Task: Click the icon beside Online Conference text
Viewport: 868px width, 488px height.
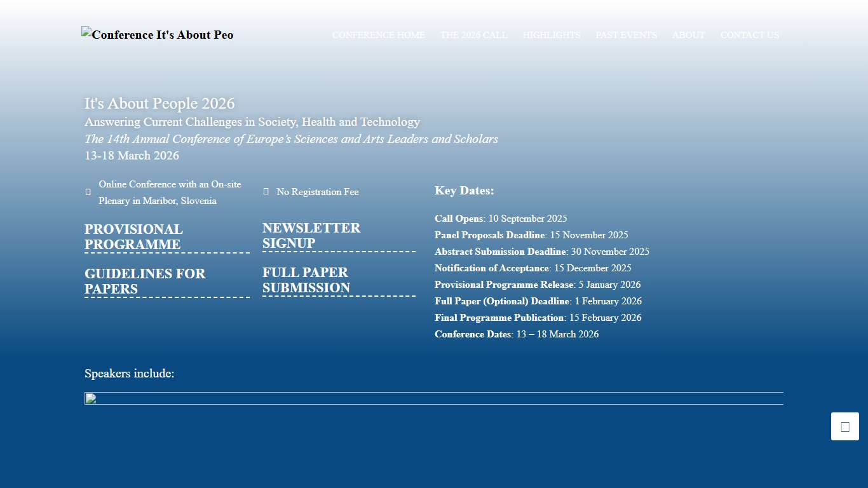Action: click(x=88, y=192)
